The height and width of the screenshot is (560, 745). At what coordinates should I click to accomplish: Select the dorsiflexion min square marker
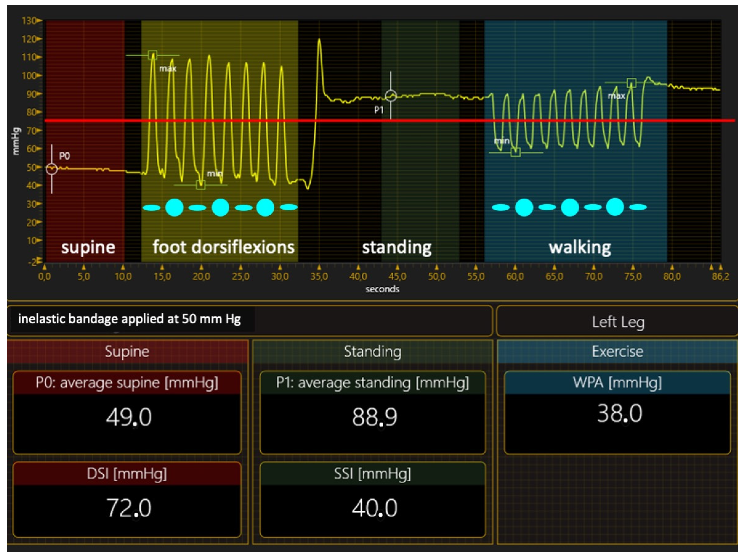pos(201,185)
